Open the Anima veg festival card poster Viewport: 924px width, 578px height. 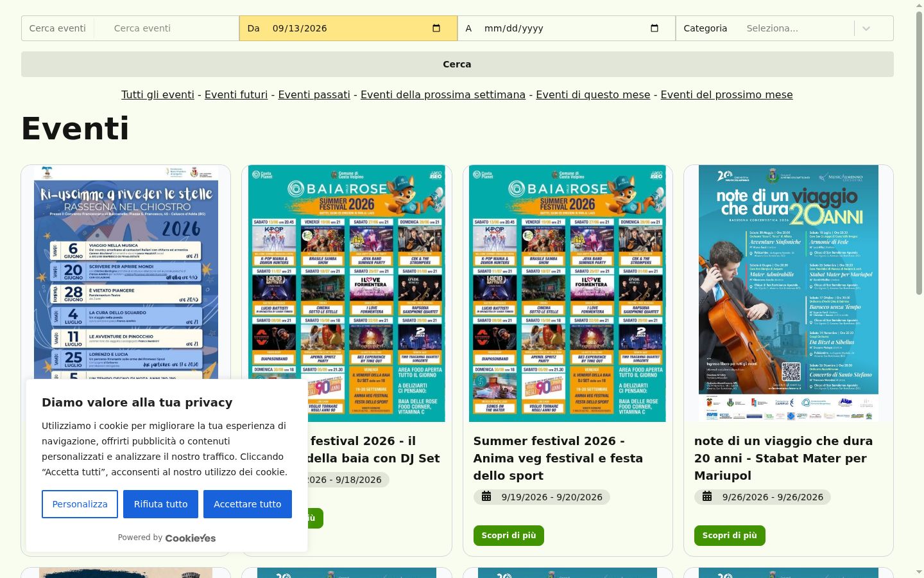coord(567,293)
